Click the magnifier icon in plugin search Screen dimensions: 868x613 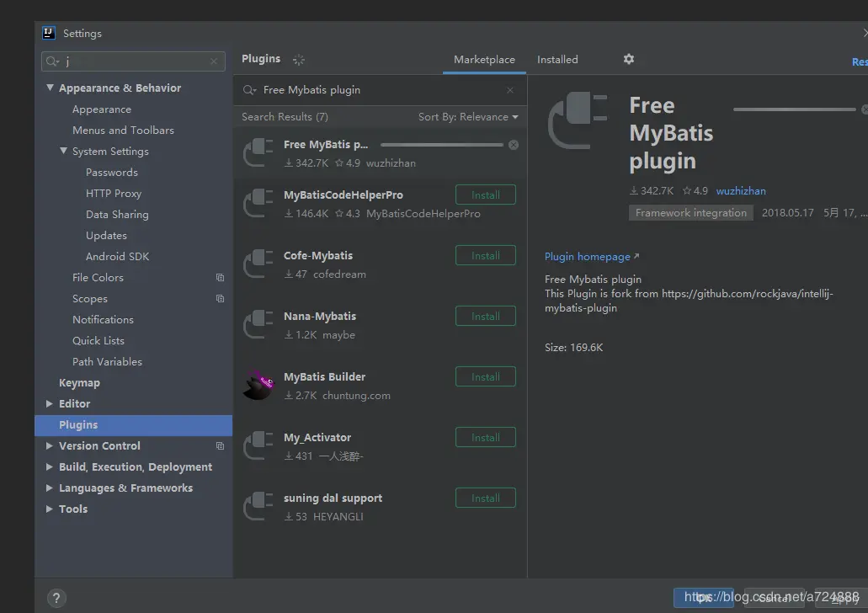click(x=250, y=90)
